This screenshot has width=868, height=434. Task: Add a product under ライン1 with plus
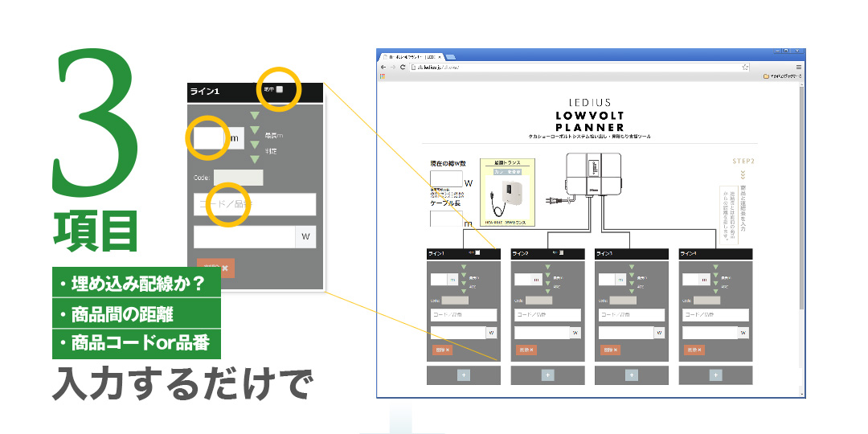pyautogui.click(x=464, y=375)
